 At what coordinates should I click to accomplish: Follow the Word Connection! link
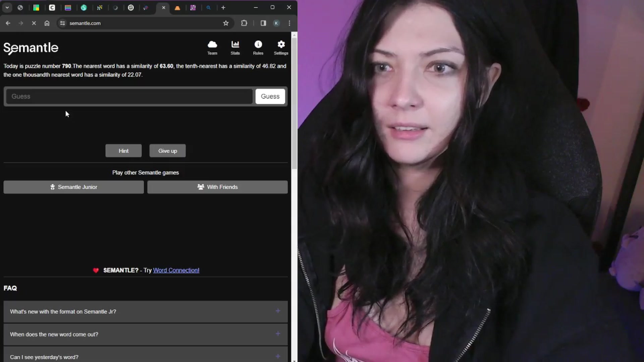[x=176, y=270]
